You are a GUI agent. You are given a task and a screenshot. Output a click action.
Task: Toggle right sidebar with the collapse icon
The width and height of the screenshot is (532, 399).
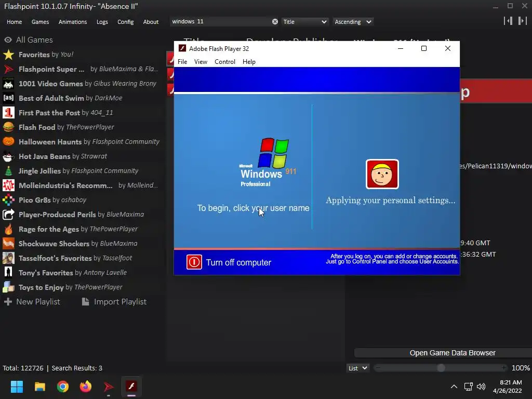(523, 21)
